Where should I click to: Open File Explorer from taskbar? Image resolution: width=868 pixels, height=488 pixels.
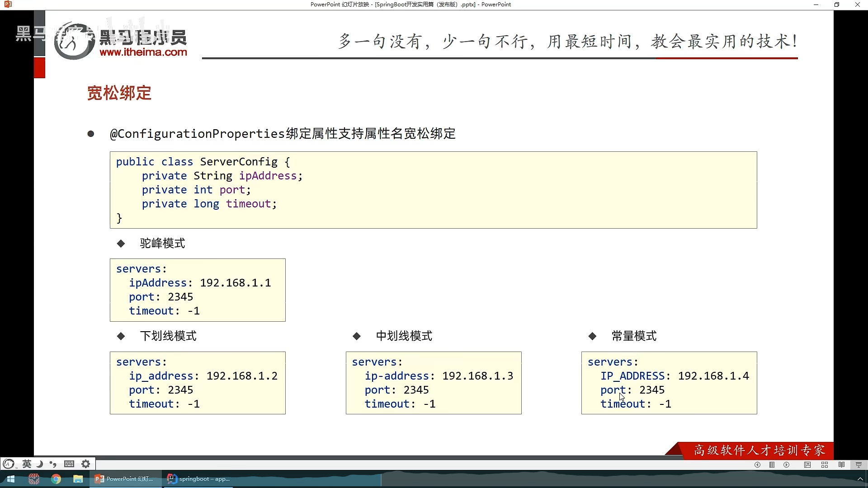click(78, 479)
